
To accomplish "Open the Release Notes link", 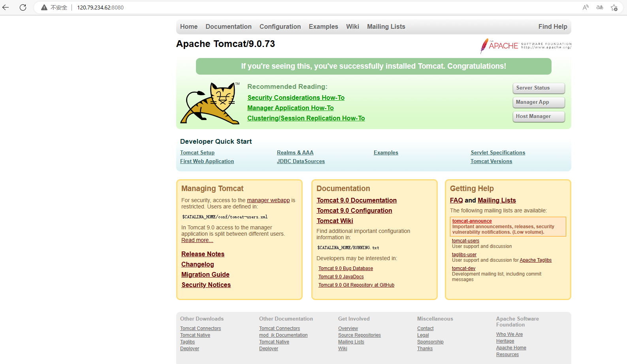I will pyautogui.click(x=203, y=254).
